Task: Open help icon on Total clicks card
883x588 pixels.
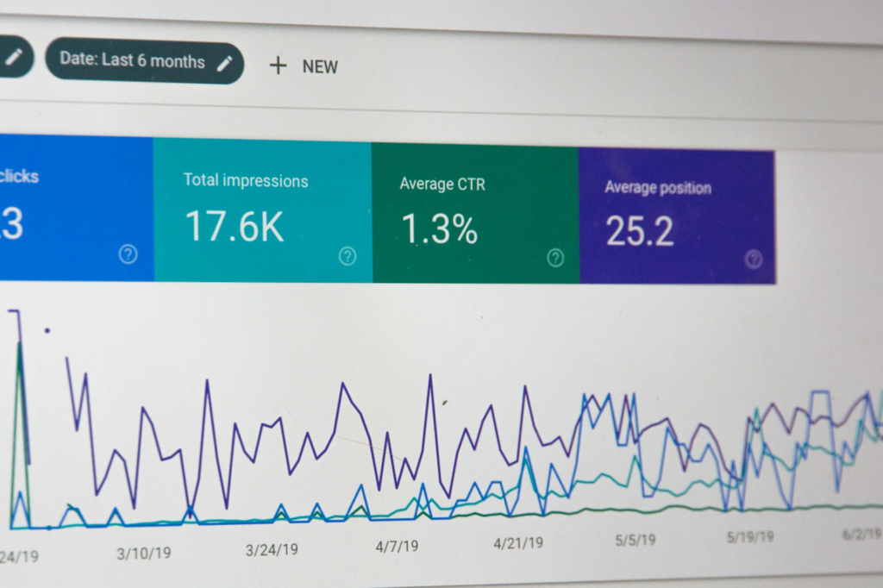Action: pyautogui.click(x=128, y=254)
